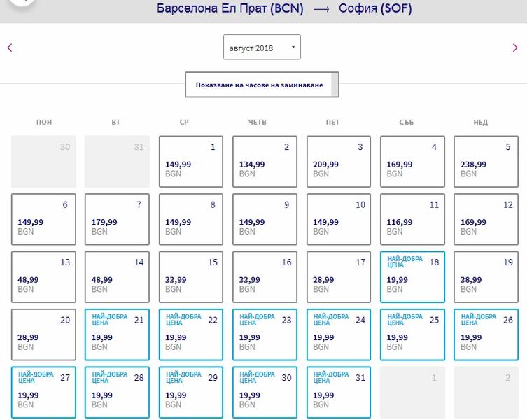527x420 pixels.
Task: Choose August 19 fare 38,99 BGN
Action: pos(486,277)
